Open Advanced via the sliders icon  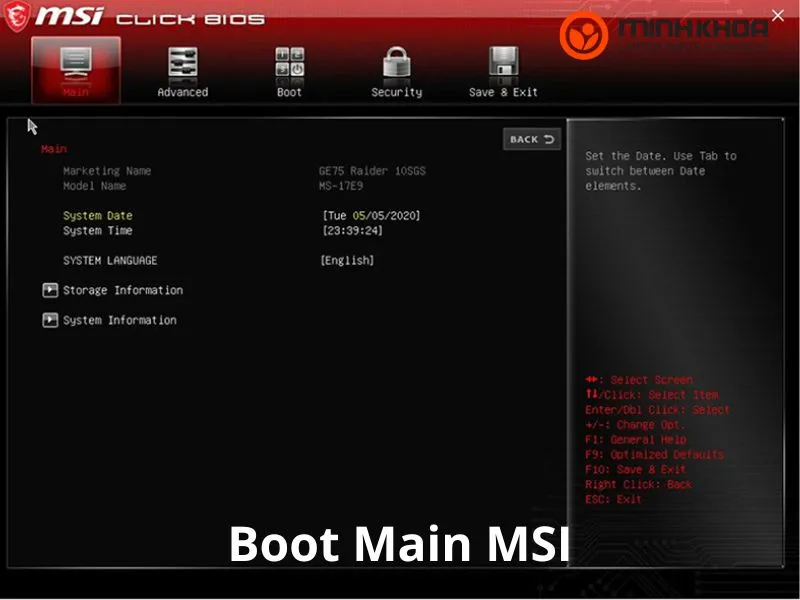183,63
